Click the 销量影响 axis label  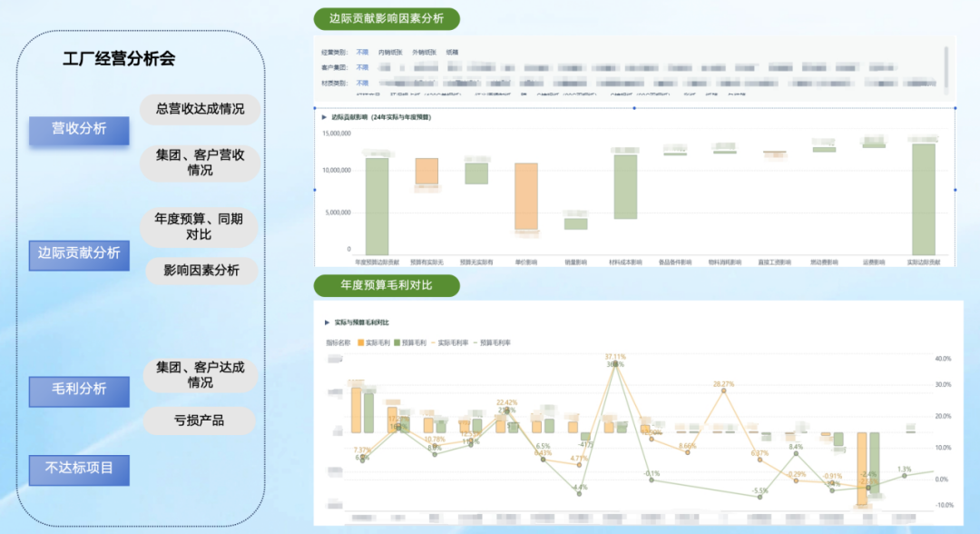[x=575, y=262]
